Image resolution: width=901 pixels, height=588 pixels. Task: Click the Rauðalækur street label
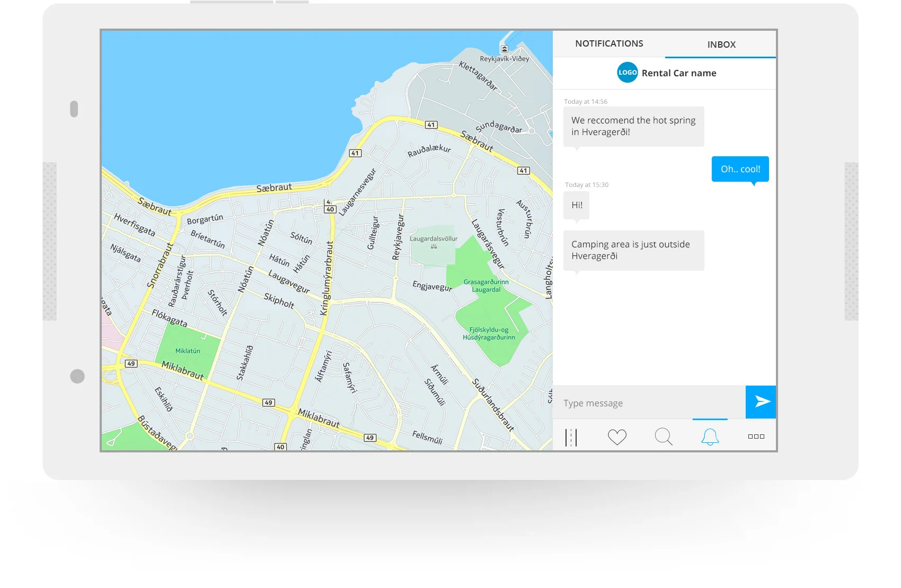tap(429, 150)
